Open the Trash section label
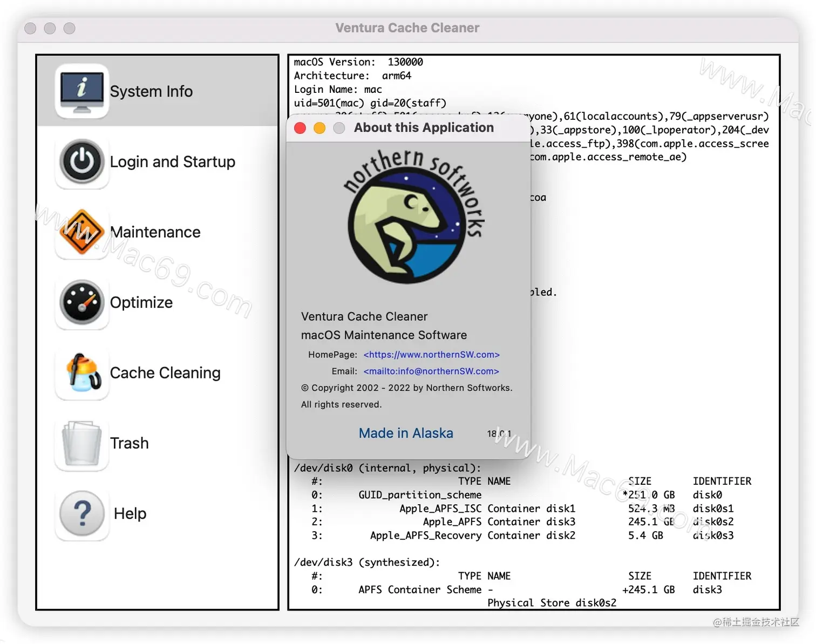 tap(130, 443)
